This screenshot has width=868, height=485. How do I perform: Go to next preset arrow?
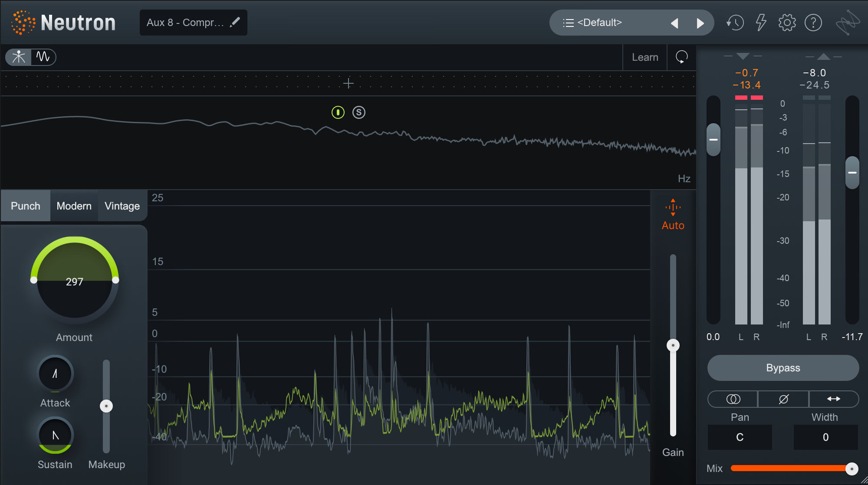700,23
